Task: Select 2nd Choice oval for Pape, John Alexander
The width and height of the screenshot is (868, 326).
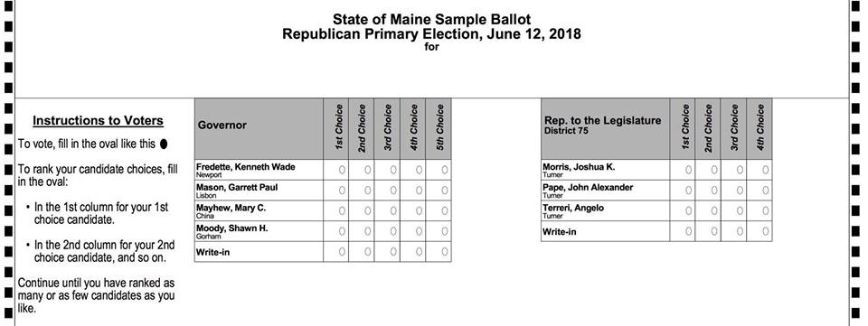Action: coord(714,191)
